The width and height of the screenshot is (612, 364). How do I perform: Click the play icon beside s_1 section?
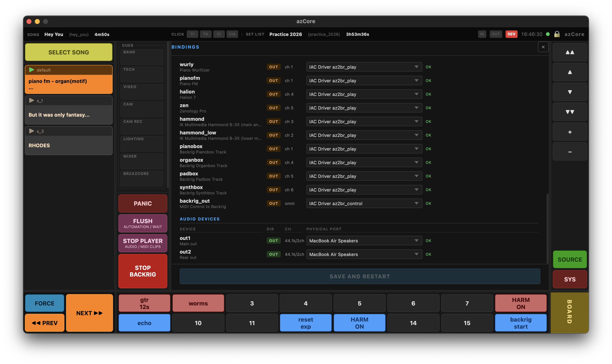[31, 100]
